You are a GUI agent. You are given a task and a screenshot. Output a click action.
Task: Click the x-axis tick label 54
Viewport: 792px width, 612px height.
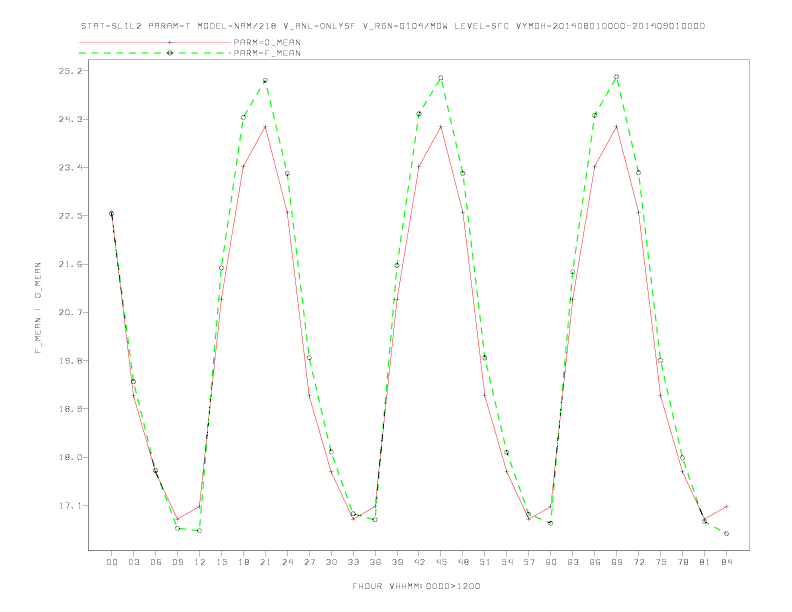point(507,562)
